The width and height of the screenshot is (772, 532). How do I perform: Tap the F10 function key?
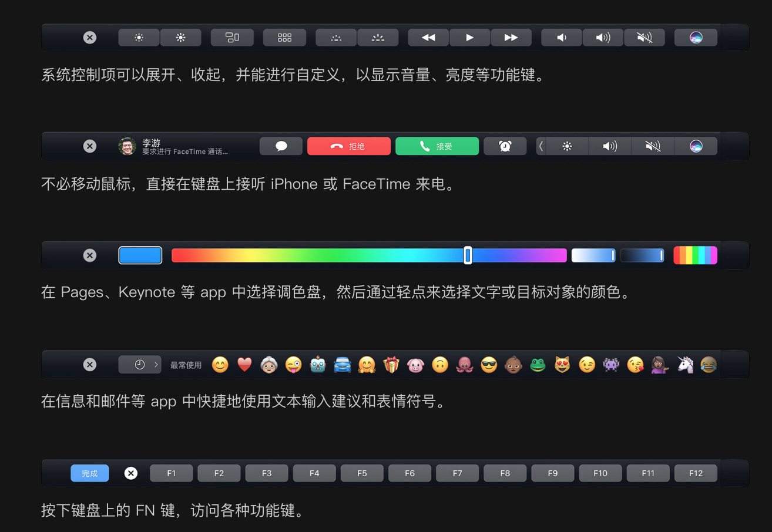[600, 473]
